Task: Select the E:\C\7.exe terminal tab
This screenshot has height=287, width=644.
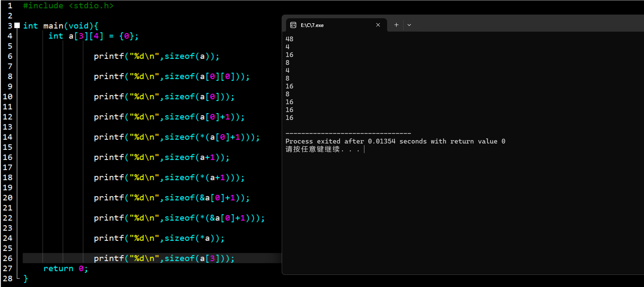Action: 336,25
